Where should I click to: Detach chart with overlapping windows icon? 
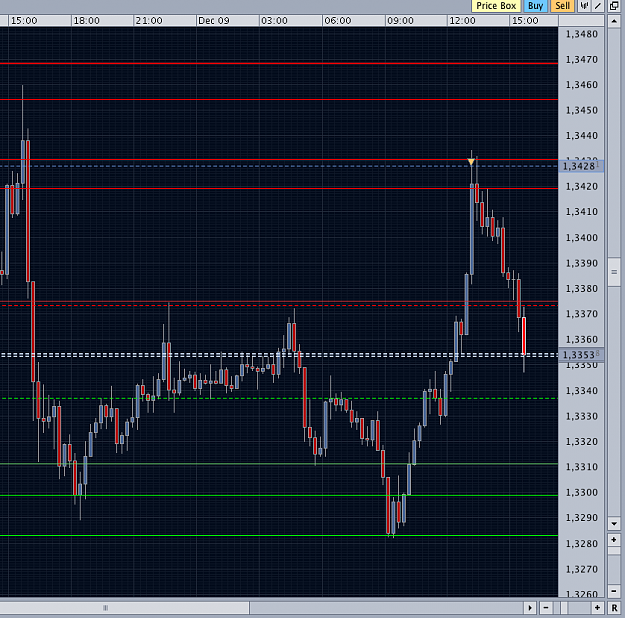tap(614, 6)
